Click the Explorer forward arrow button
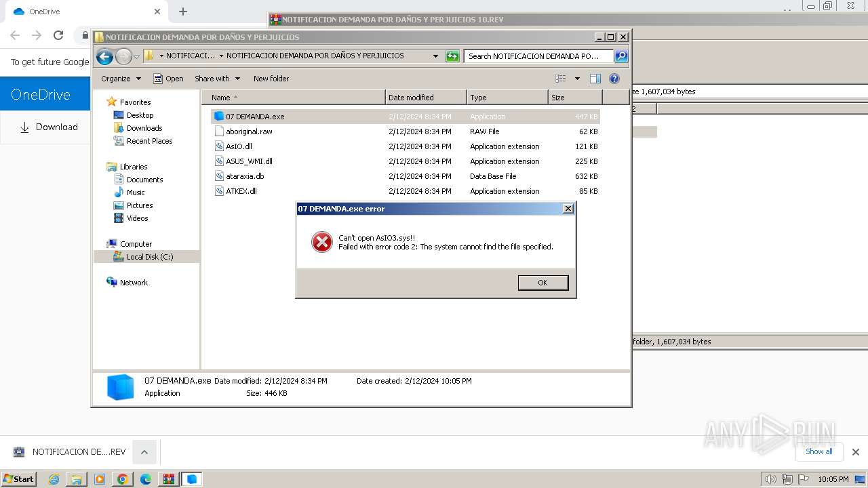868x488 pixels. click(123, 56)
